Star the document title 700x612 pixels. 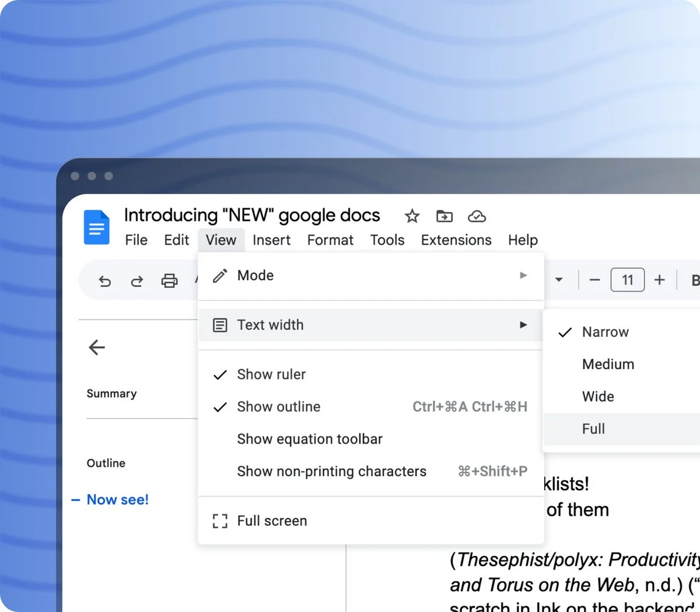(x=412, y=216)
